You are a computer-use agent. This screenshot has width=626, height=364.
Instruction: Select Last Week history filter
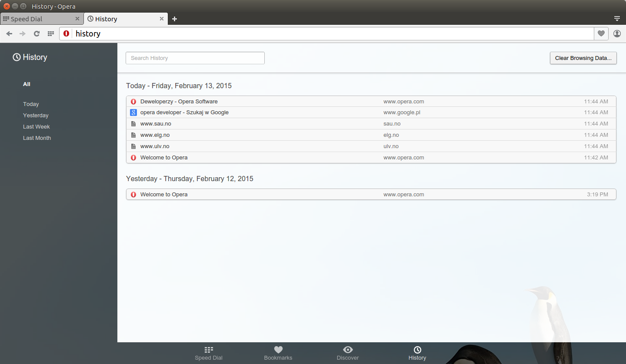(x=37, y=127)
